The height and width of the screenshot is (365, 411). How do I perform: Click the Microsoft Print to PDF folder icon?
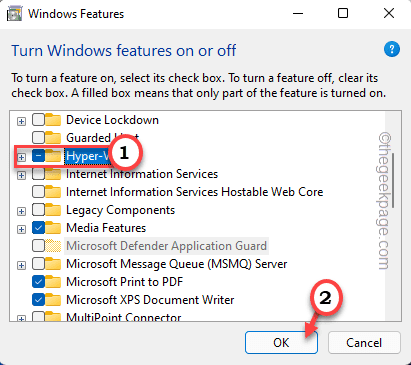(53, 282)
